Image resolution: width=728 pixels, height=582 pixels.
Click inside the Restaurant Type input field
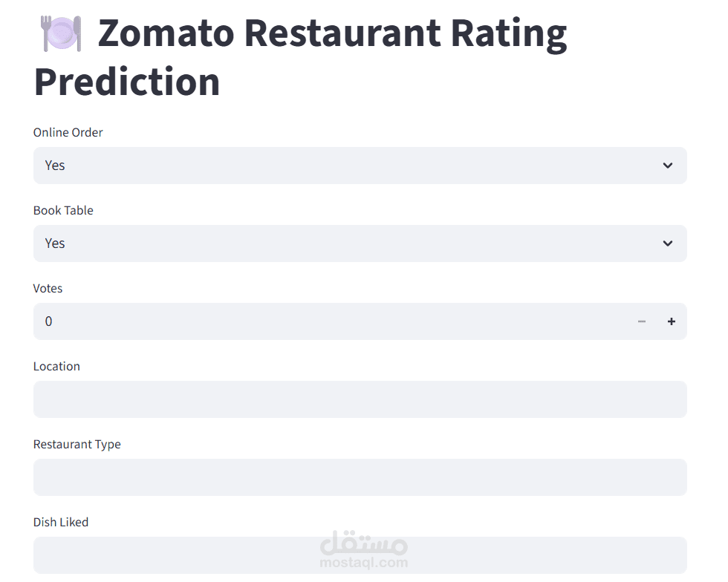(360, 477)
